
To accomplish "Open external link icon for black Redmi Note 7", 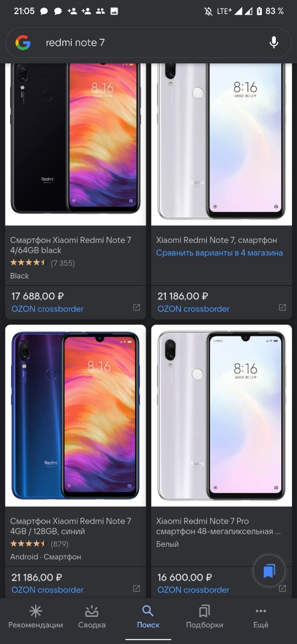I will click(136, 307).
